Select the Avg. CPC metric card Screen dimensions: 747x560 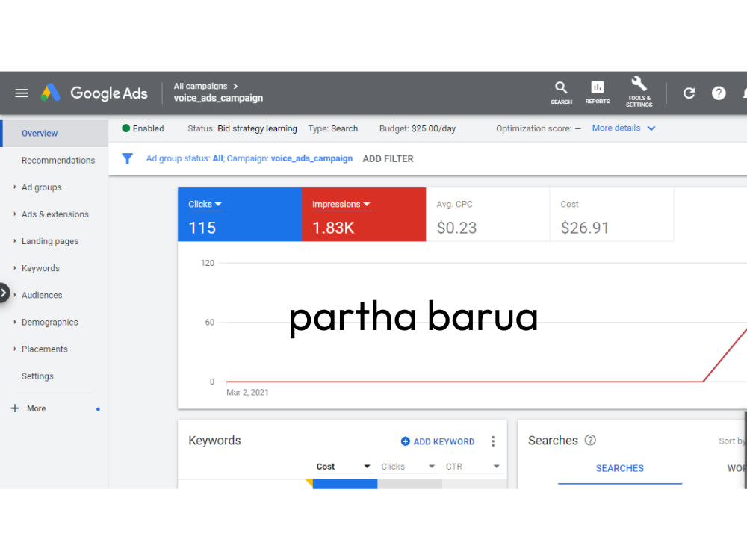click(x=487, y=215)
